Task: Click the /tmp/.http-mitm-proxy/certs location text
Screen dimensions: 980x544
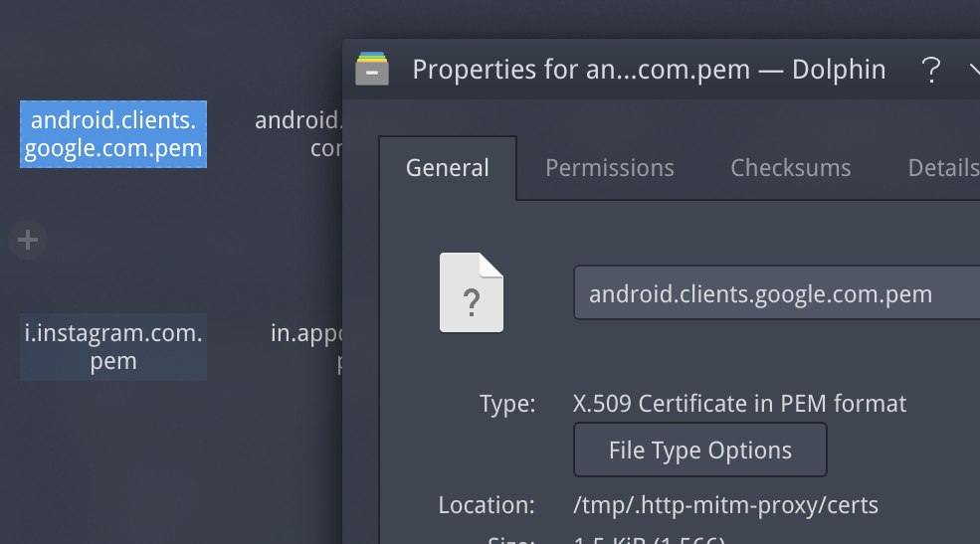Action: click(725, 504)
